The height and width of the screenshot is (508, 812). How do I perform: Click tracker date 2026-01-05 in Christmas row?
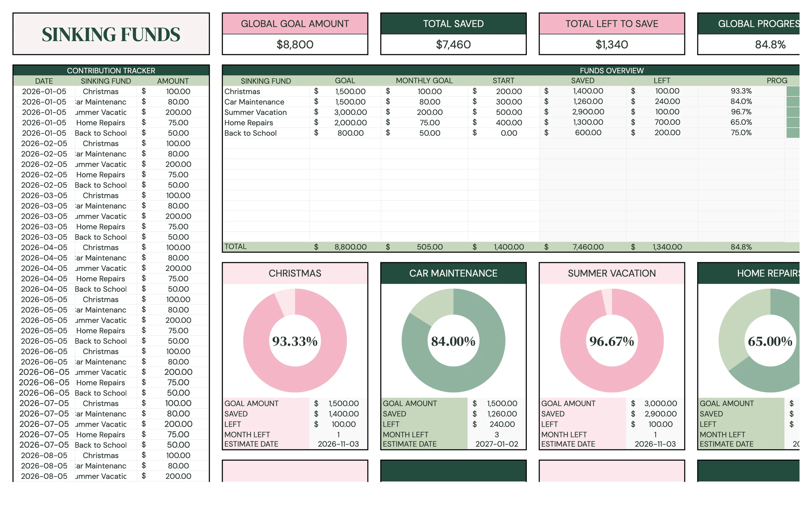click(x=44, y=91)
